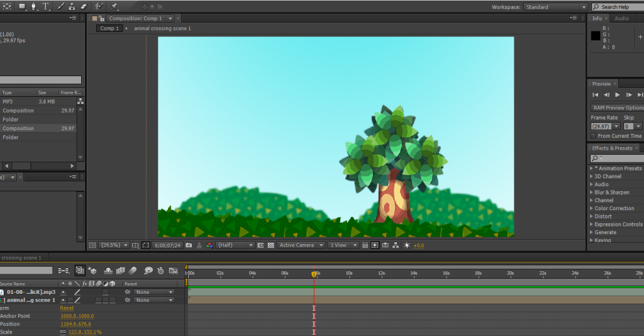Screen dimensions: 644x336
Task: Click the always preview this view icon
Action: 92,245
